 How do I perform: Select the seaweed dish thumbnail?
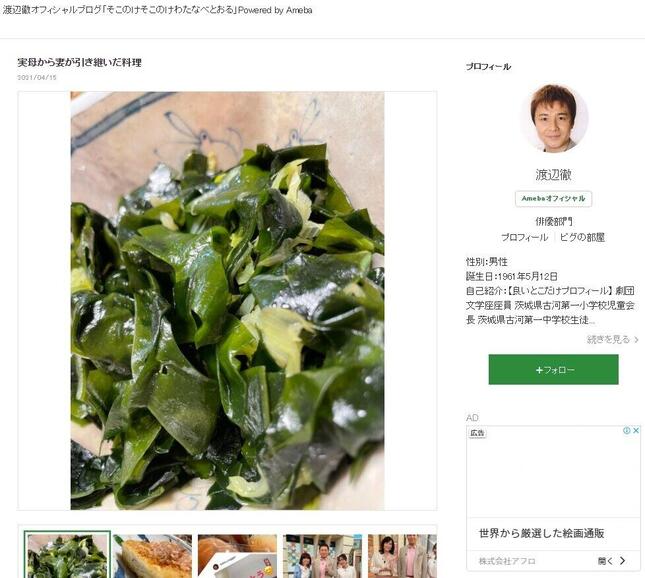coord(67,555)
